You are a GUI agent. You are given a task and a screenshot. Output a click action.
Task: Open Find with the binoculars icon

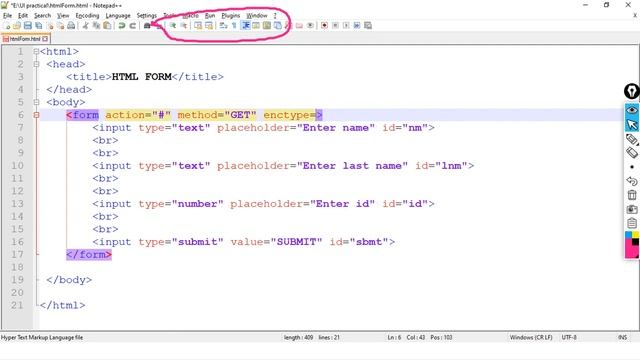[x=147, y=25]
